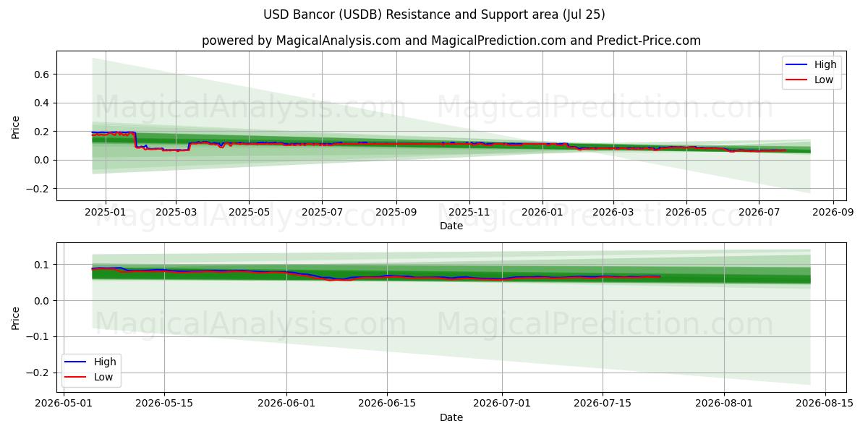Click the '0.2' y-axis tick on the top chart
This screenshot has width=868, height=434.
coord(41,132)
